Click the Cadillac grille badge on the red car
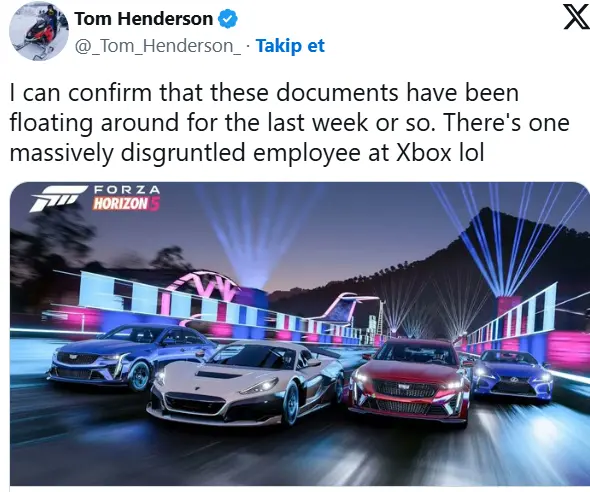This screenshot has width=590, height=492. point(403,386)
